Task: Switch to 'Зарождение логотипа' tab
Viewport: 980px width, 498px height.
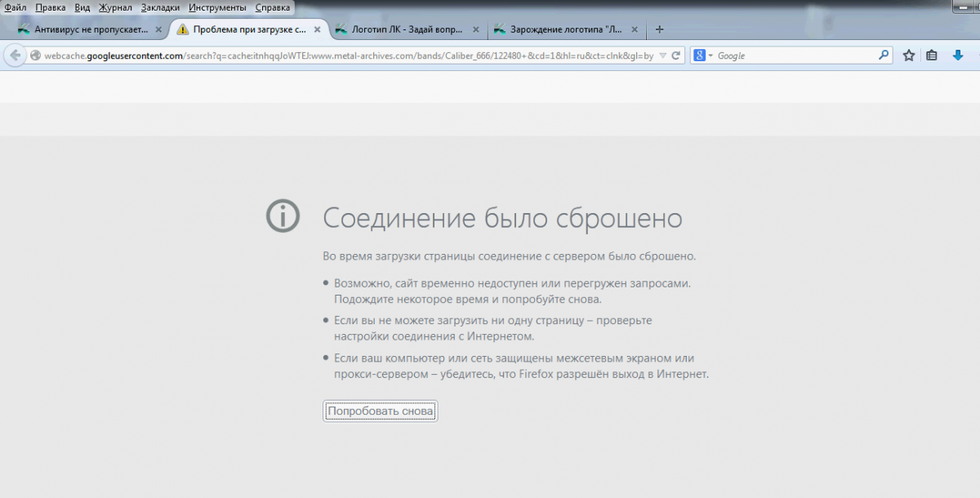Action: (x=563, y=29)
